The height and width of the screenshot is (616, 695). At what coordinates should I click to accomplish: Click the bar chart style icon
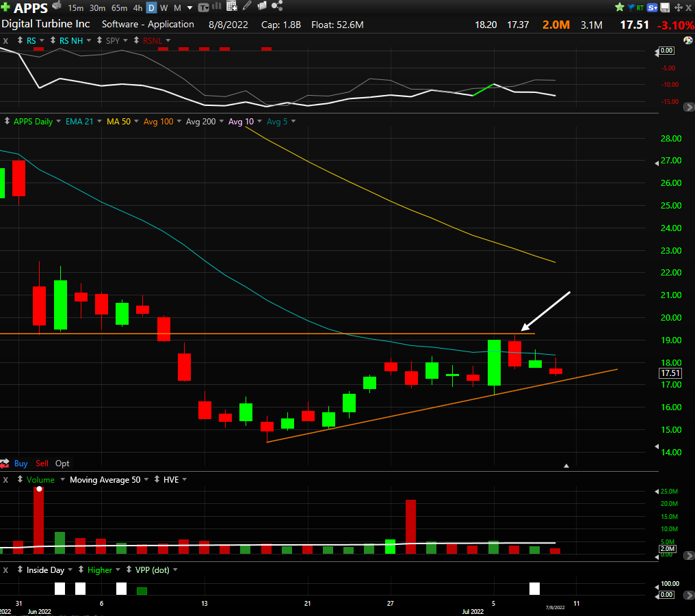217,6
